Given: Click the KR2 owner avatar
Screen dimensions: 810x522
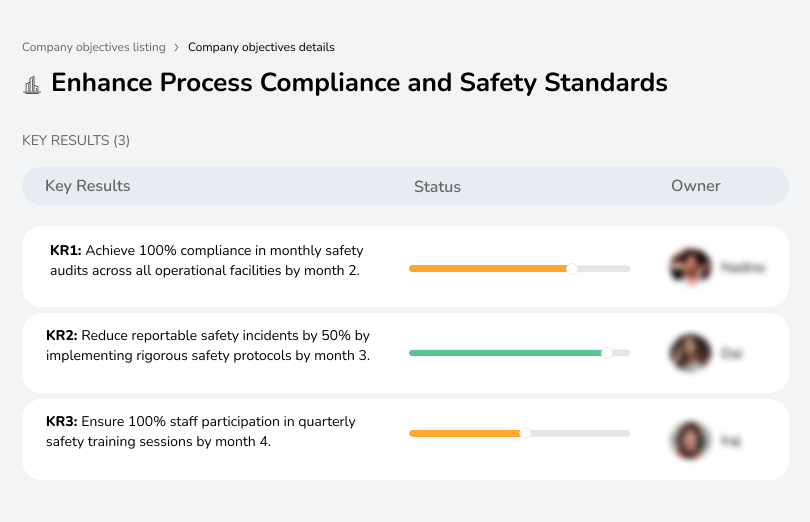Looking at the screenshot, I should tap(691, 353).
